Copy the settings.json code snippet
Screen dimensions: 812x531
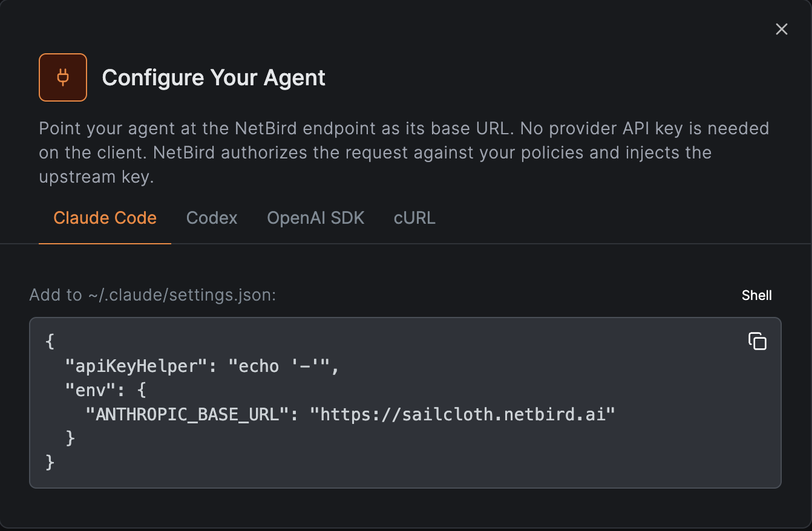757,341
